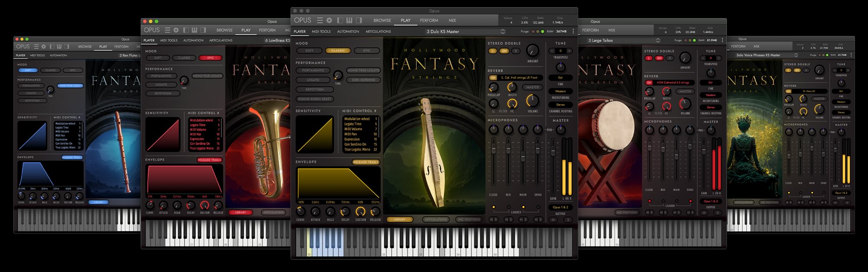
Task: Open Opus 1 & 2 output dropdown
Action: (560, 207)
